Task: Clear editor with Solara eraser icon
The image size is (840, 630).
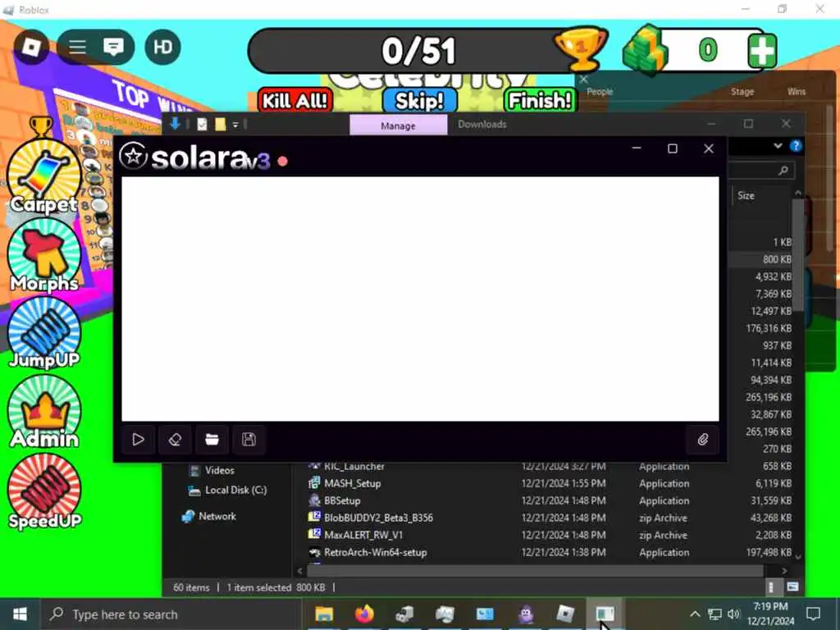Action: point(176,440)
